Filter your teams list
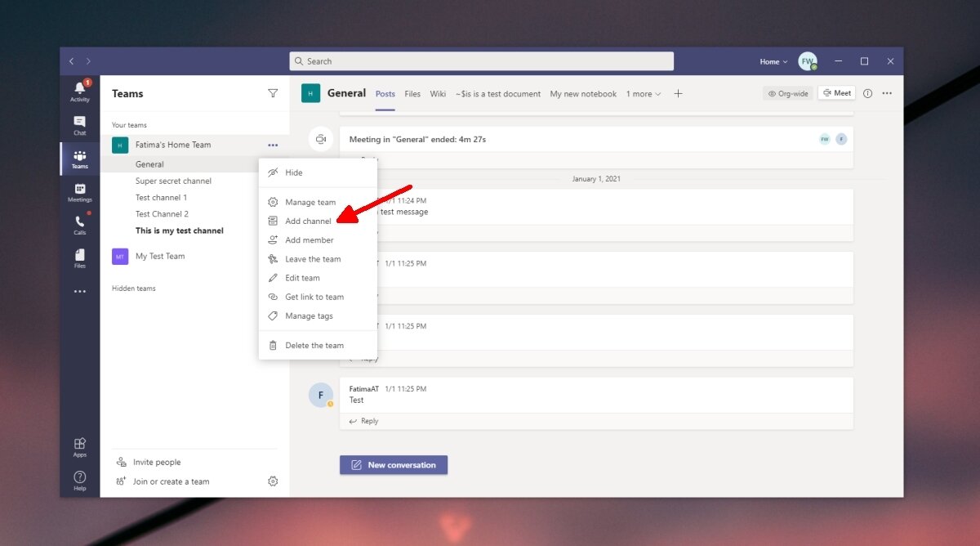980x546 pixels. pos(273,94)
